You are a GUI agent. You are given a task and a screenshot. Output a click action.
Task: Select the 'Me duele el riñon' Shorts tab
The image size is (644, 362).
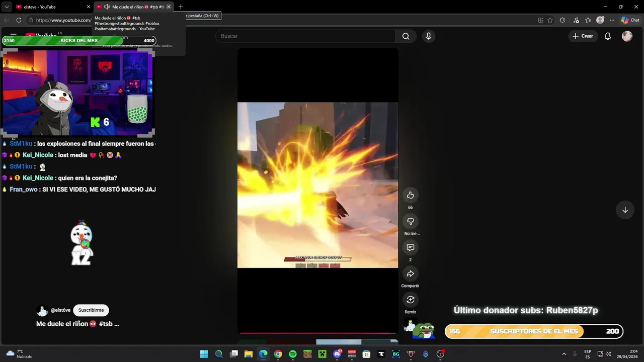133,7
